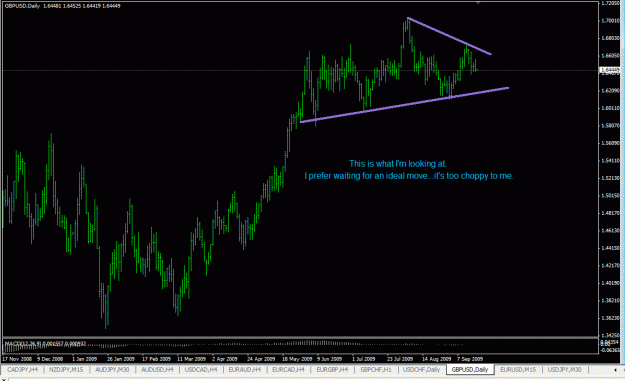Click the 9 Dec 2008 date label

click(x=50, y=359)
